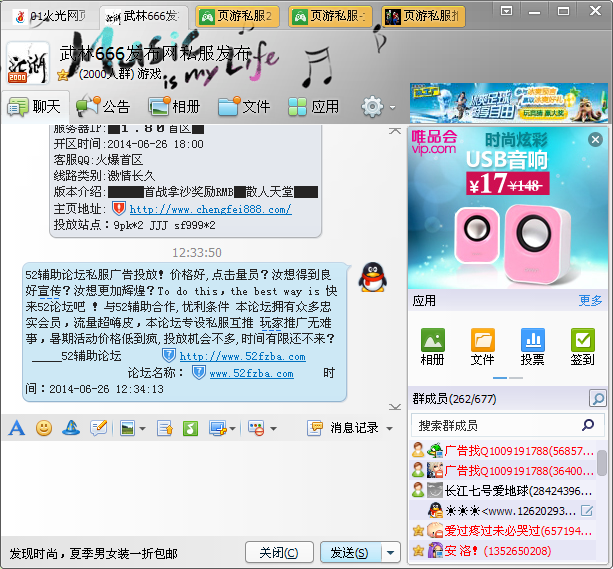Select member 广告找Q1009191788(36400
Viewport: 613px width, 569px height.
[503, 470]
